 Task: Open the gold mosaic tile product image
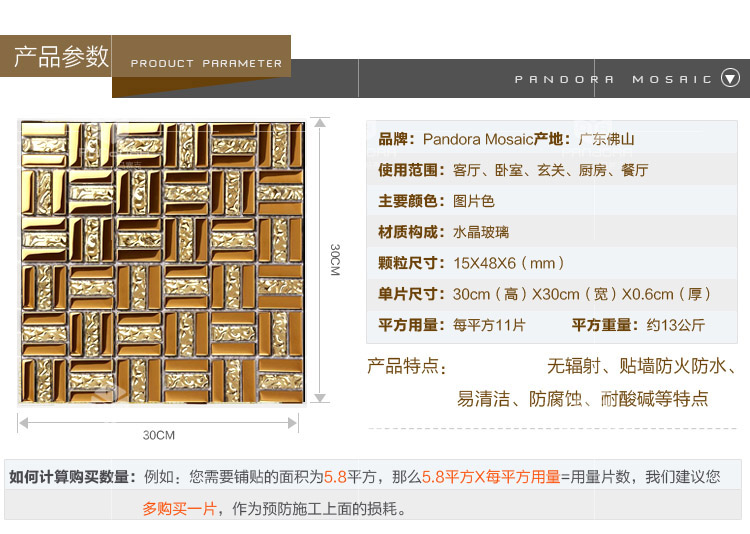click(x=161, y=261)
